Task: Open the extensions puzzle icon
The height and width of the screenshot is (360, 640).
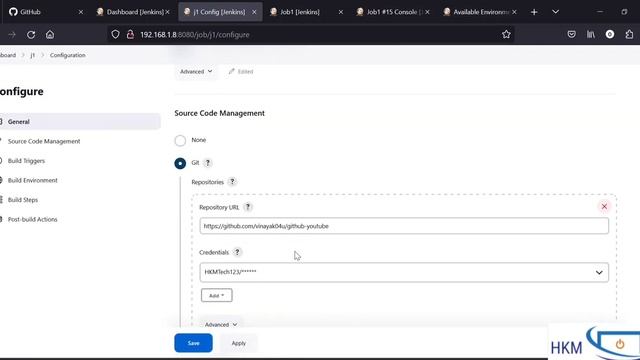Action: tap(629, 35)
